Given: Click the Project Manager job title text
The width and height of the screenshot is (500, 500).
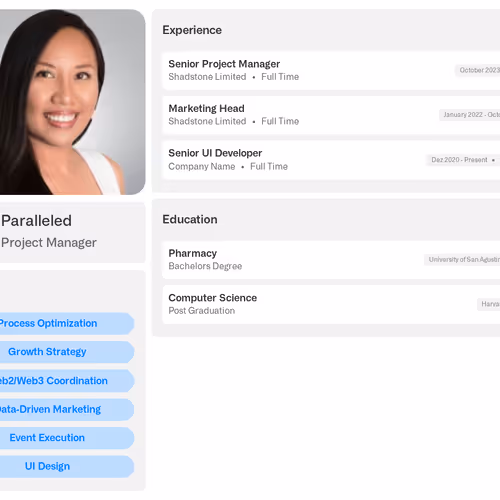Looking at the screenshot, I should (49, 243).
